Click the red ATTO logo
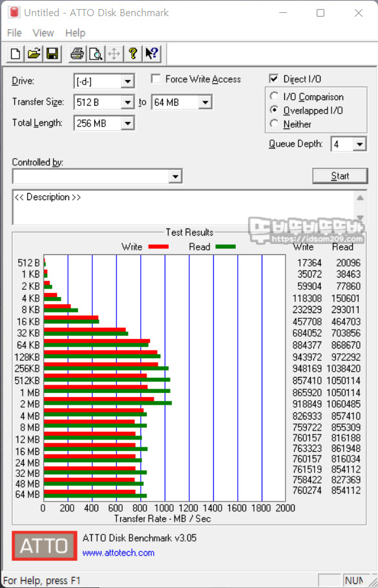 click(x=45, y=545)
